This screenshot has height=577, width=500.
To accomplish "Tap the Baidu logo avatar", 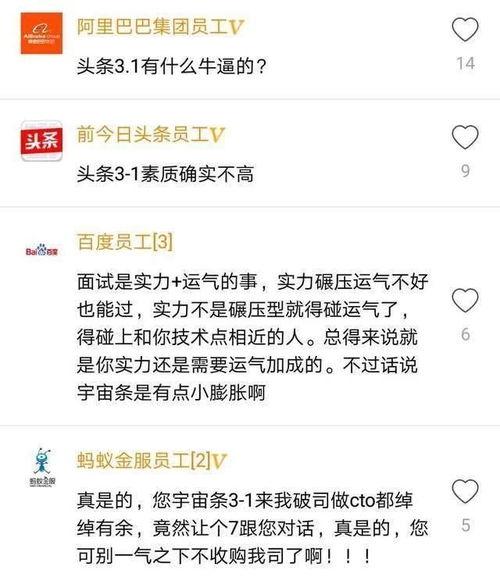I will (x=42, y=250).
